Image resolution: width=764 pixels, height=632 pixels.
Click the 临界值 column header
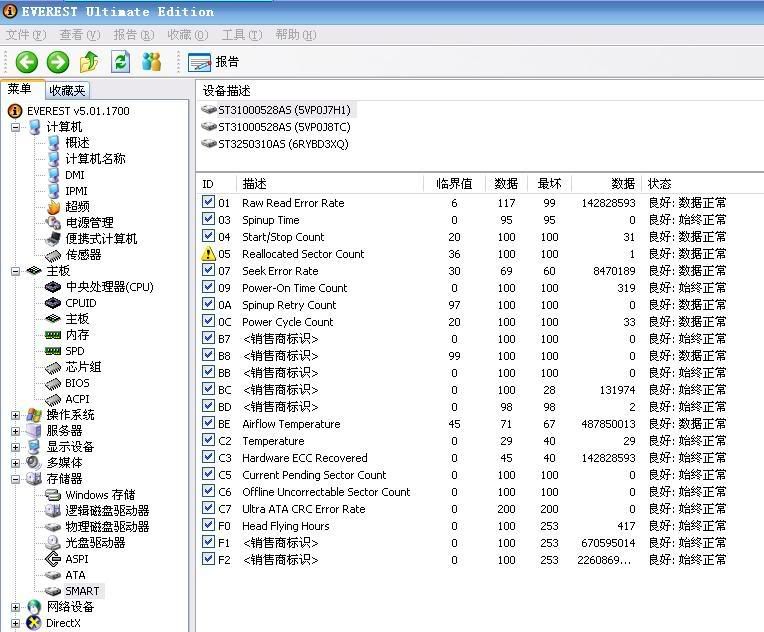tap(454, 184)
